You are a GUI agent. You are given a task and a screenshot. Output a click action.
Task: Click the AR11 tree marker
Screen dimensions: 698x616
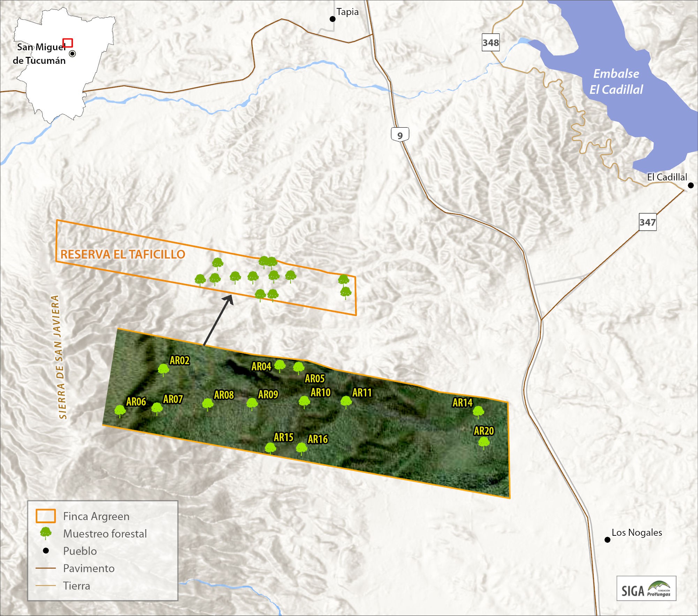coord(346,401)
